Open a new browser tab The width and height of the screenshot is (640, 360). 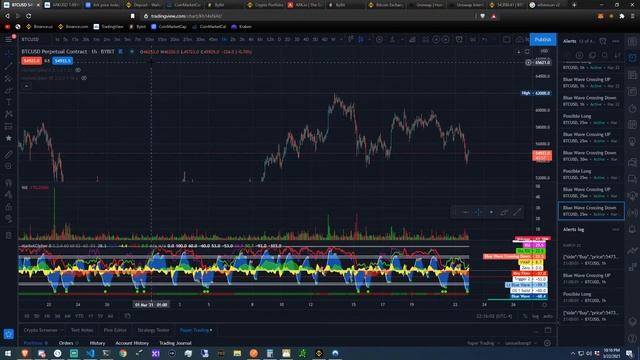pos(574,5)
